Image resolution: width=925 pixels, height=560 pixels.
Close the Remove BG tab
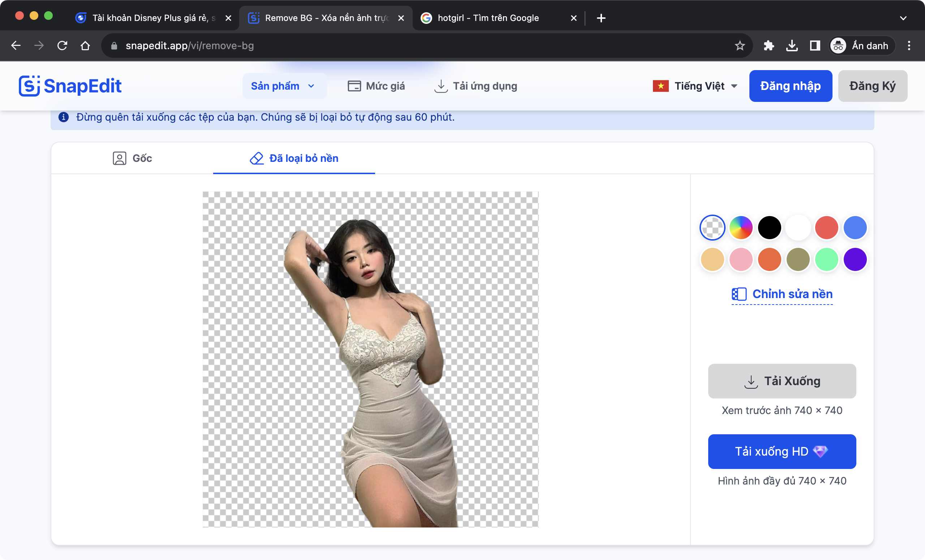[401, 18]
